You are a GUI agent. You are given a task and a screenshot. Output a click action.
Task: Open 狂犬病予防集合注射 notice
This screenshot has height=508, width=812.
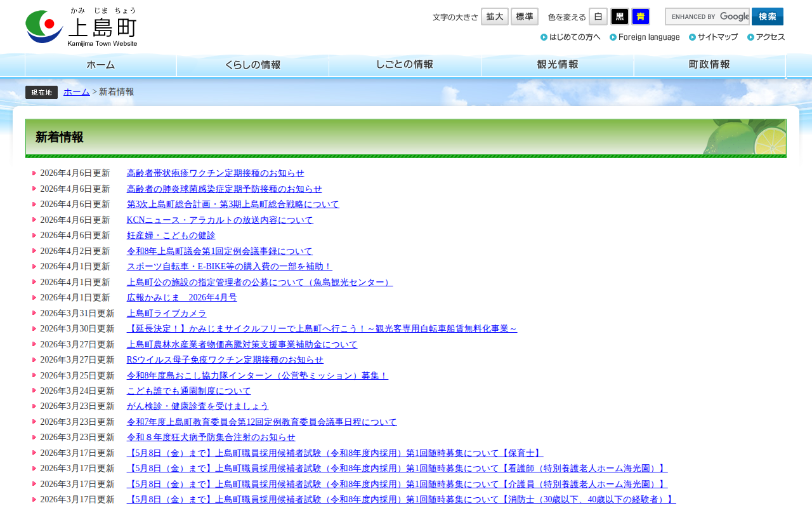point(211,438)
